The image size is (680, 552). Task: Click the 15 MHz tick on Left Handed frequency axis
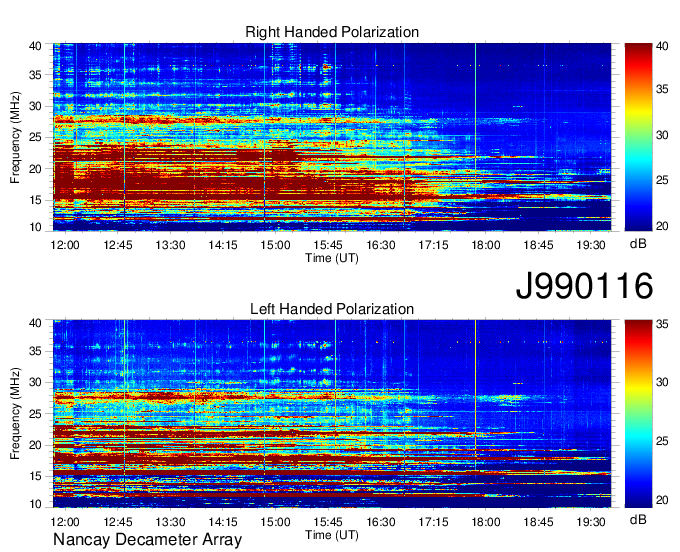(x=35, y=477)
